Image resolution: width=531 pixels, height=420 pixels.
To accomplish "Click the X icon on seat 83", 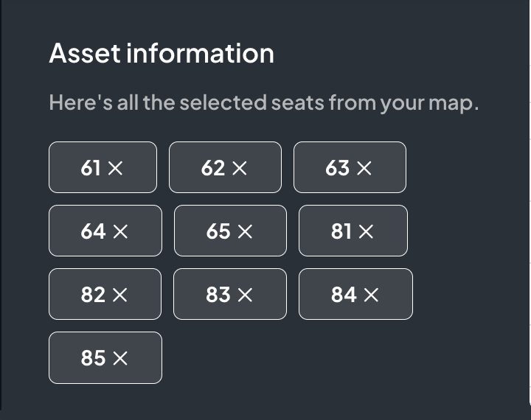I will click(245, 295).
